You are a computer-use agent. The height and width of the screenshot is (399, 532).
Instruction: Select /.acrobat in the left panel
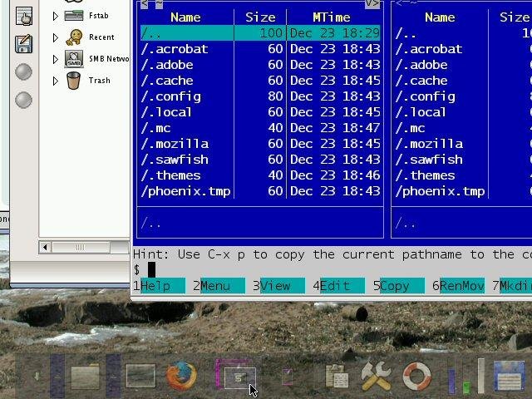point(175,49)
